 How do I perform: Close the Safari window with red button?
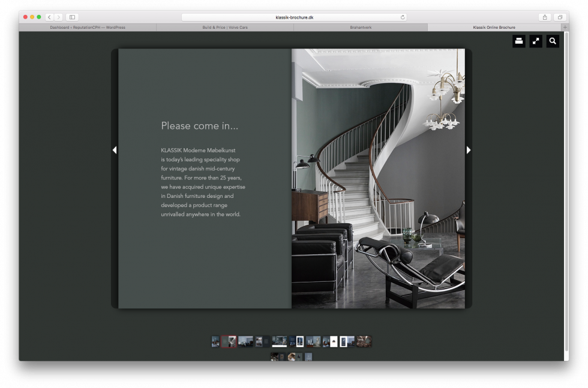pos(25,17)
